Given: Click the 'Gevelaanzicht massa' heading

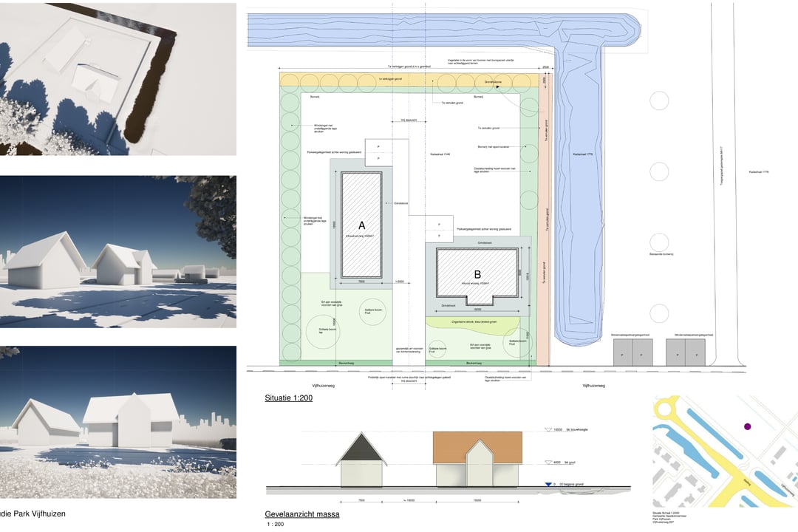Looking at the screenshot, I should click(x=302, y=514).
